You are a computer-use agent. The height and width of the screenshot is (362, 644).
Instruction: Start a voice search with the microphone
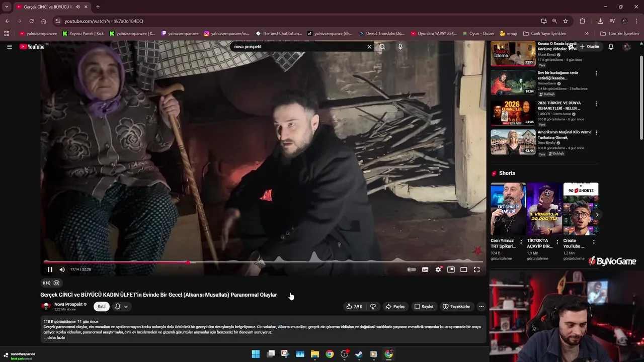400,47
